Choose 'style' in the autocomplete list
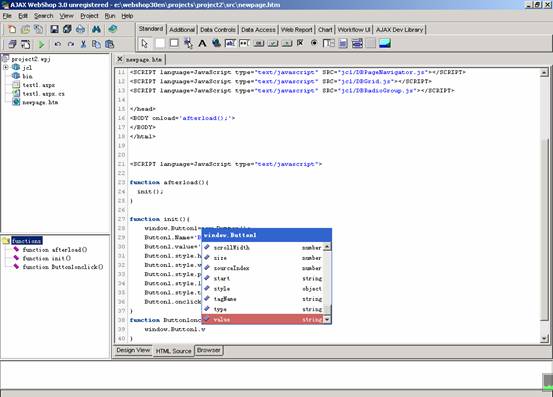 pyautogui.click(x=262, y=289)
